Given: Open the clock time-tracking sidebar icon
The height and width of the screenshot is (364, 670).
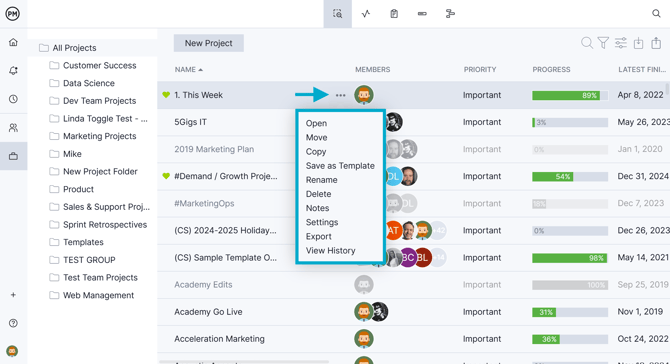Looking at the screenshot, I should (13, 99).
